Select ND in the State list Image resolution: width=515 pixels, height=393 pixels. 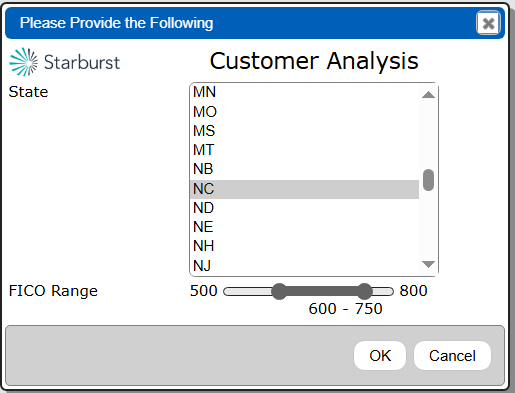(304, 208)
